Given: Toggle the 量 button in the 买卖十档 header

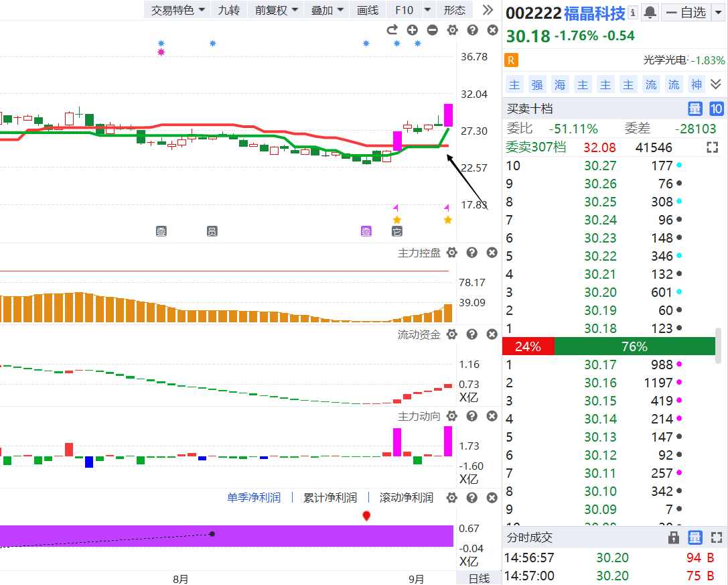Looking at the screenshot, I should pos(695,109).
